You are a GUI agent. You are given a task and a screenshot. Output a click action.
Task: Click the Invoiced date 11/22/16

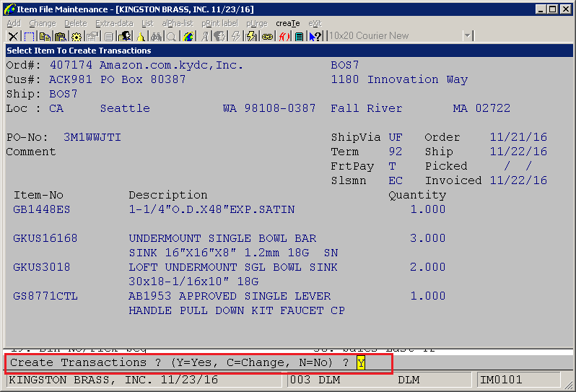click(518, 180)
